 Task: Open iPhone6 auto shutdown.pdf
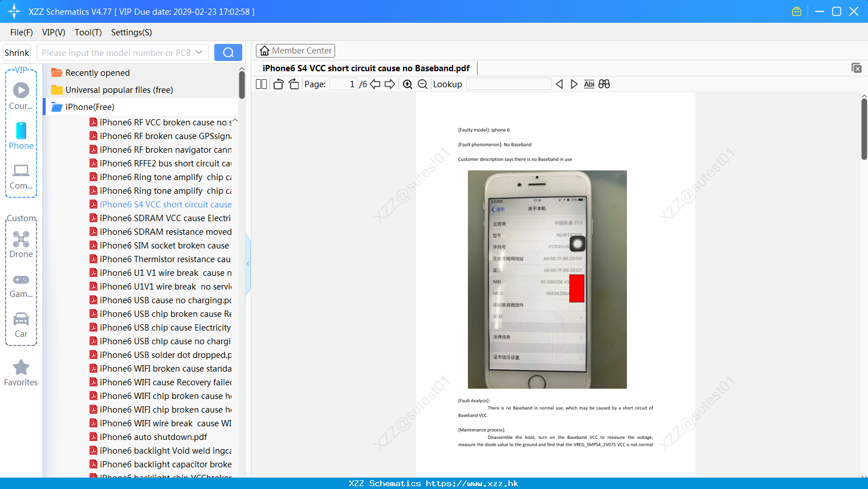coord(149,437)
